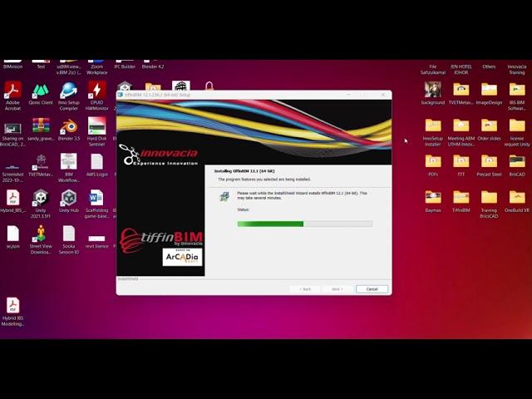The width and height of the screenshot is (532, 399).
Task: Open the Precast Steel folder
Action: [489, 165]
